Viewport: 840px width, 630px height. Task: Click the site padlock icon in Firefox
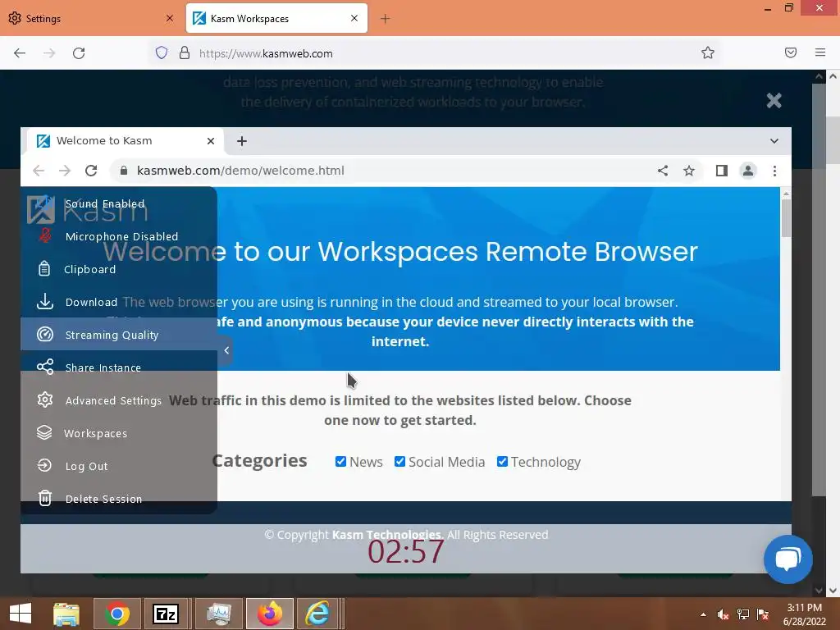pyautogui.click(x=185, y=52)
